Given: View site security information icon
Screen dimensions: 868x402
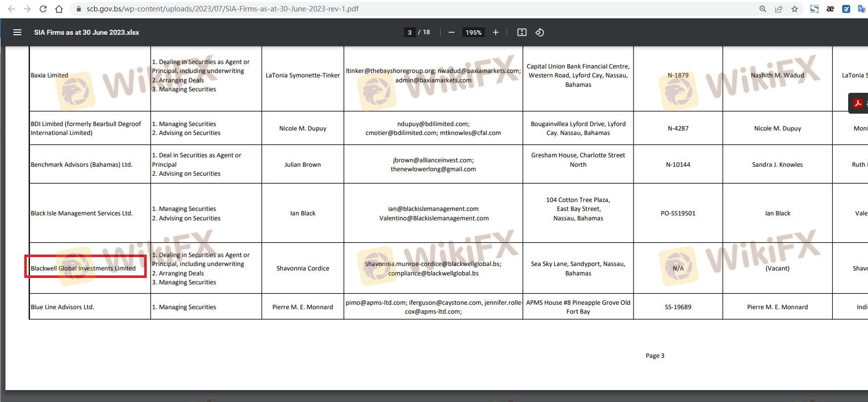Looking at the screenshot, I should pos(78,9).
